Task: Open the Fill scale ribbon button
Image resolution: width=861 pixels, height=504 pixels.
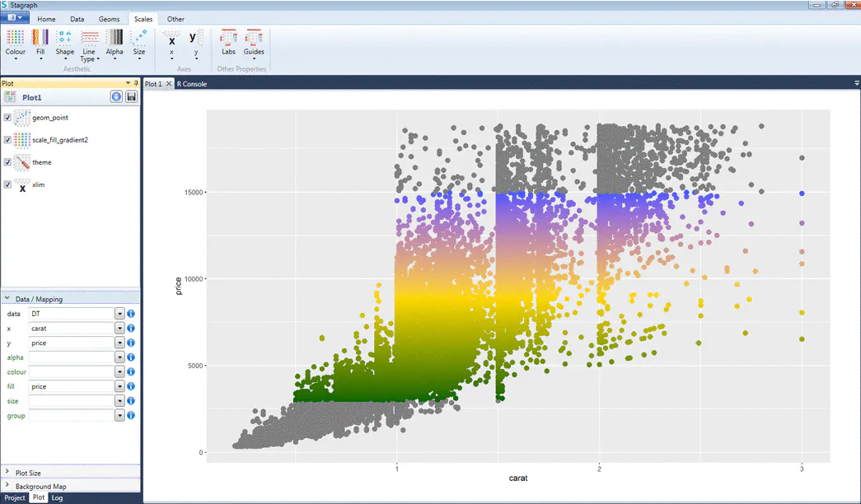Action: [x=40, y=44]
